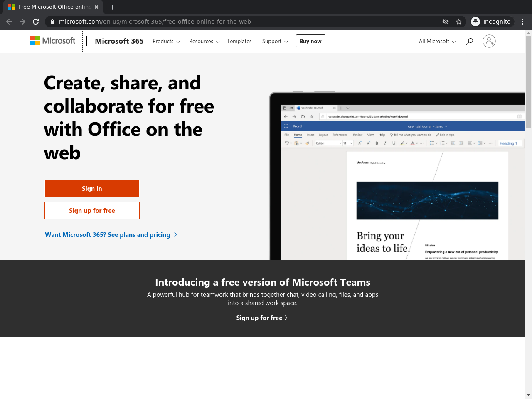Open the Chrome three-dot menu

pos(523,22)
